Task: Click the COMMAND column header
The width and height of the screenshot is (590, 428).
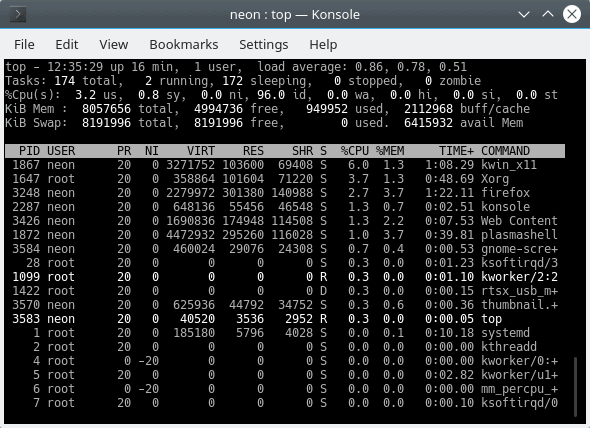Action: tap(505, 151)
